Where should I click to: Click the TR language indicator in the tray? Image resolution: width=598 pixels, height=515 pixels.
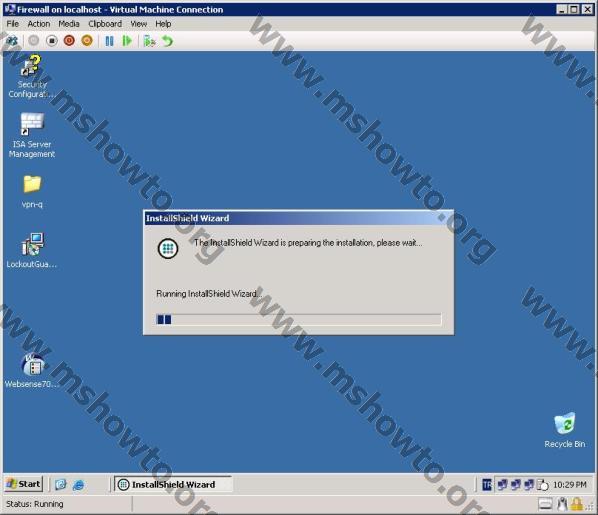487,484
